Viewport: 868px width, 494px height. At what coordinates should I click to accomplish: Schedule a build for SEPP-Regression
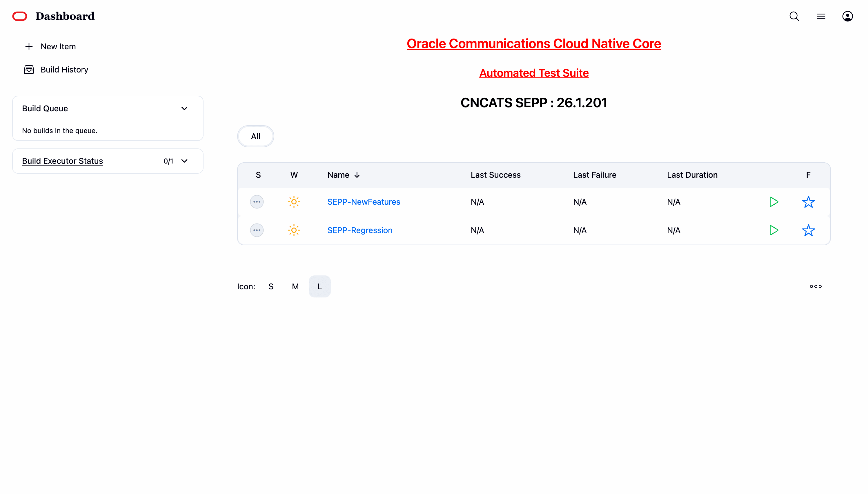click(773, 230)
